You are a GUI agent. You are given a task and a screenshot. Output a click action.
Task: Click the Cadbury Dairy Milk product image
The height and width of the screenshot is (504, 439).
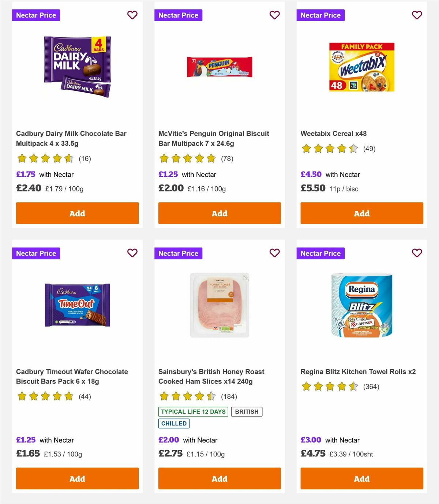pos(77,66)
